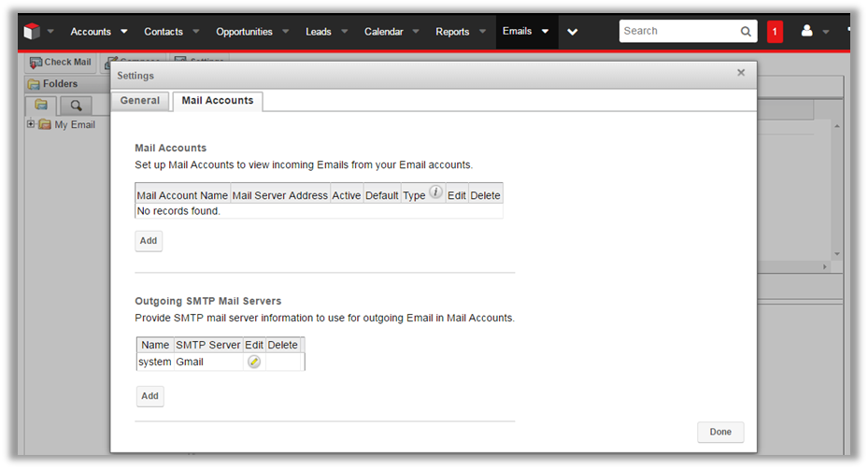The width and height of the screenshot is (868, 469).
Task: Select the folders view tab icon
Action: click(41, 105)
